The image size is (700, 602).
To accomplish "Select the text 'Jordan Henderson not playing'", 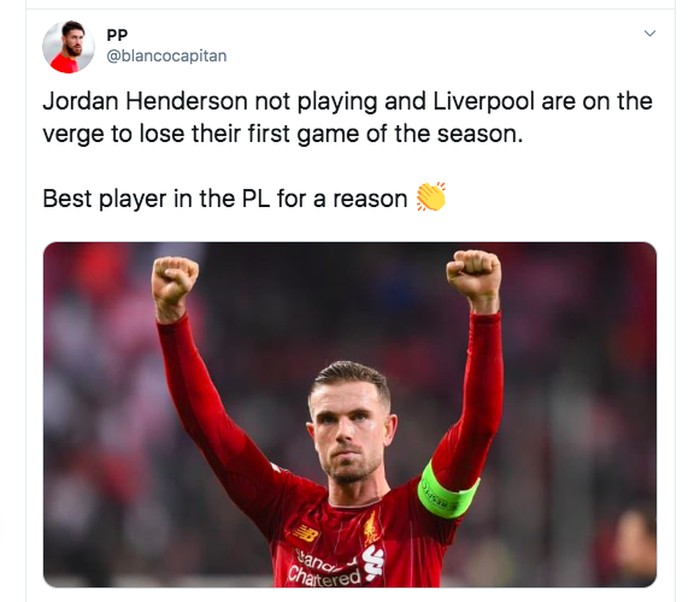I will pos(210,101).
